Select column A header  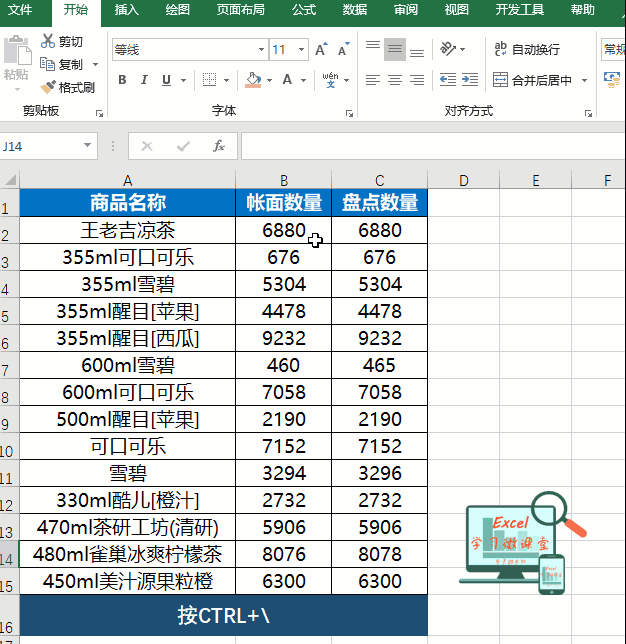point(127,180)
